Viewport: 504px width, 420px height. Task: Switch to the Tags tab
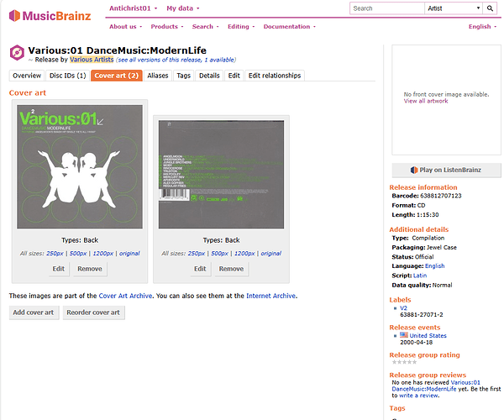183,76
